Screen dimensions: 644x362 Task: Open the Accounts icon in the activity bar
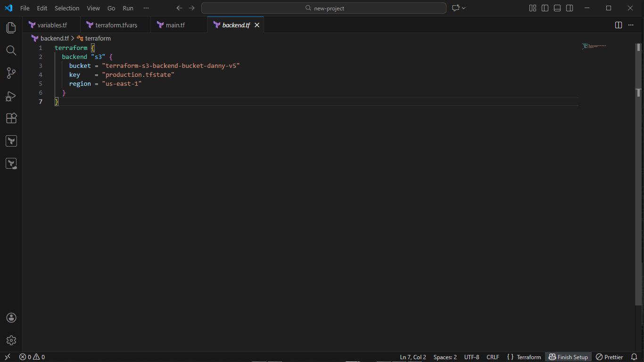pos(11,317)
